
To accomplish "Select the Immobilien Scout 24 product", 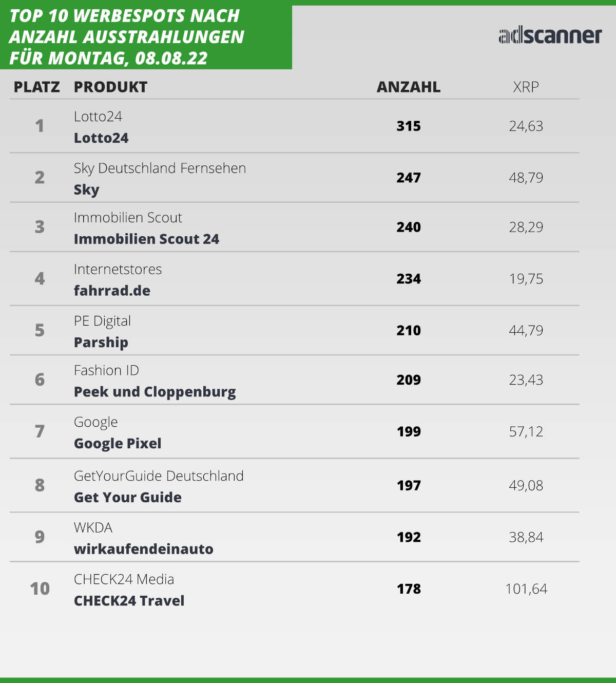I will point(146,239).
